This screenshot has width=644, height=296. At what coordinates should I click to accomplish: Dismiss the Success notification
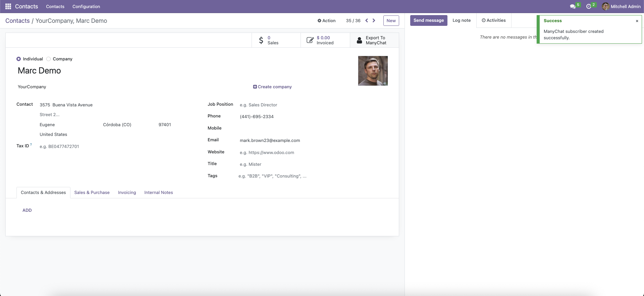tap(637, 21)
